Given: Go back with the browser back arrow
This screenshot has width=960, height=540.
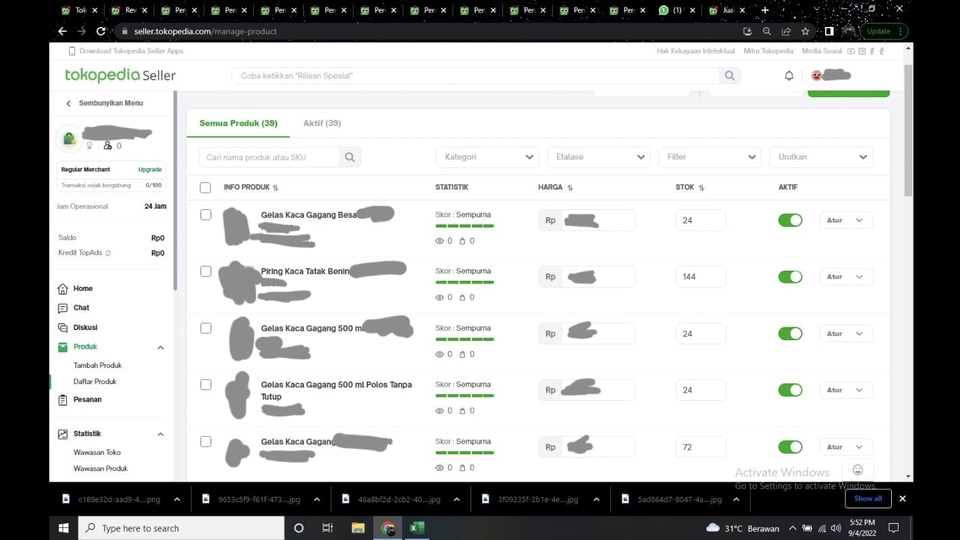Looking at the screenshot, I should 62,31.
